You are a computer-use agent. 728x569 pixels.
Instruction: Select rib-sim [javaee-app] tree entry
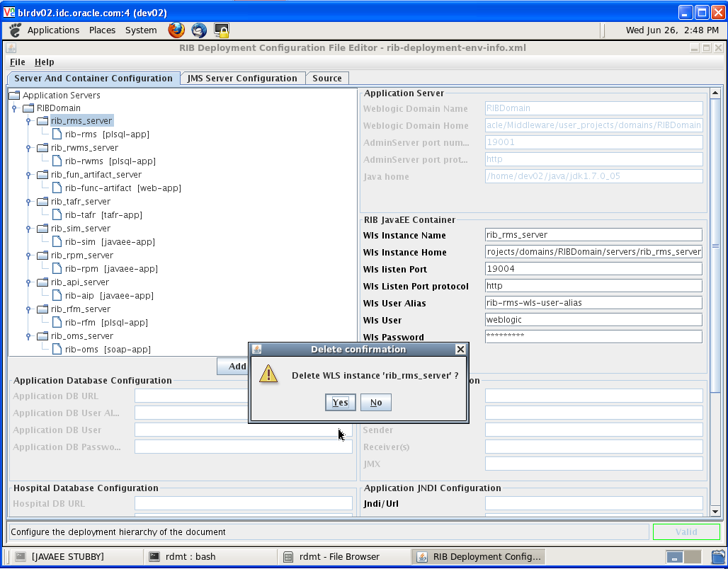tap(110, 242)
